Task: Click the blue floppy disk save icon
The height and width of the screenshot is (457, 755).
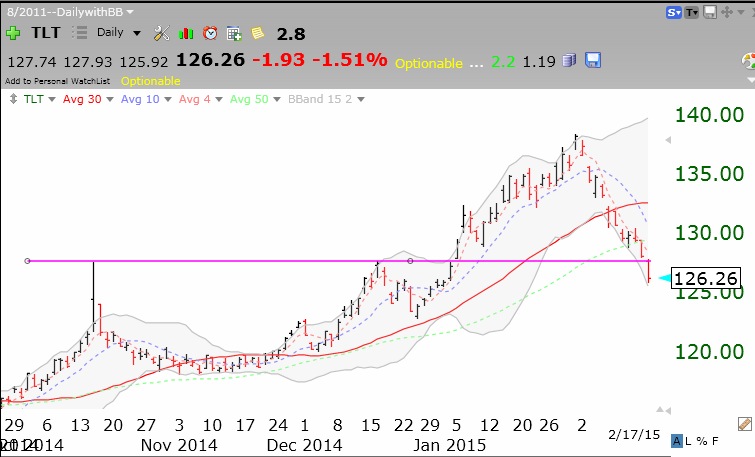Action: (x=592, y=59)
